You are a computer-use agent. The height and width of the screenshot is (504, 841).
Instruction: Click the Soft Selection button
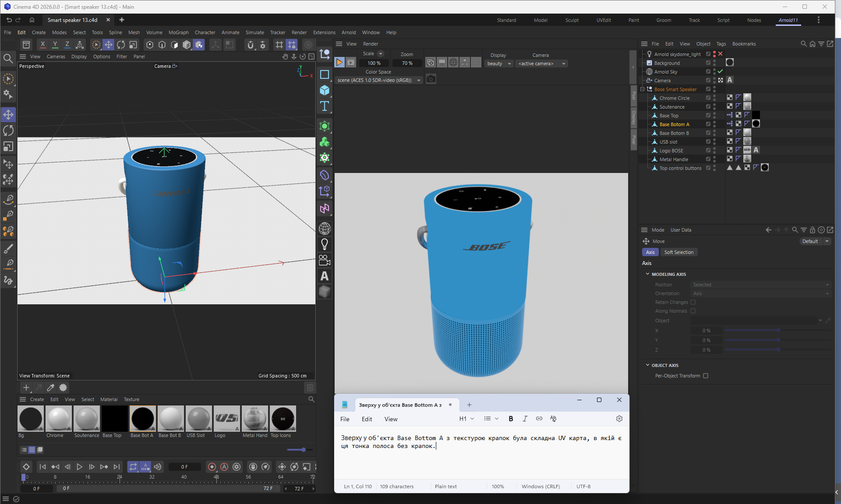[x=678, y=252]
